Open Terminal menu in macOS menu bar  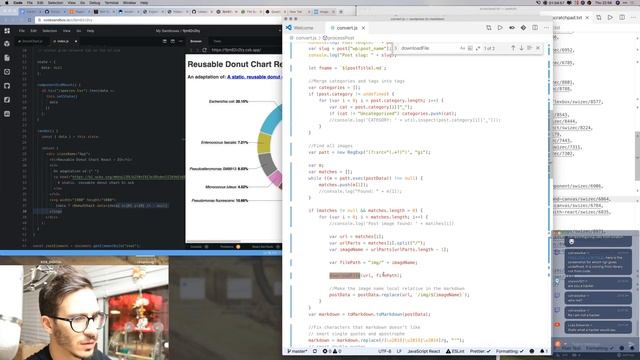(x=111, y=2)
